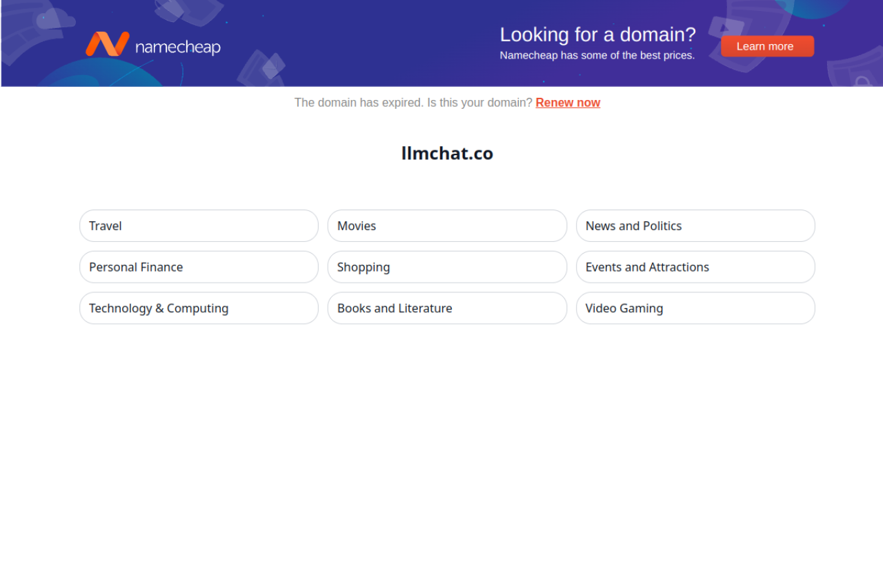Select the Video Gaming category
Viewport: 883px width, 588px height.
[x=695, y=308]
